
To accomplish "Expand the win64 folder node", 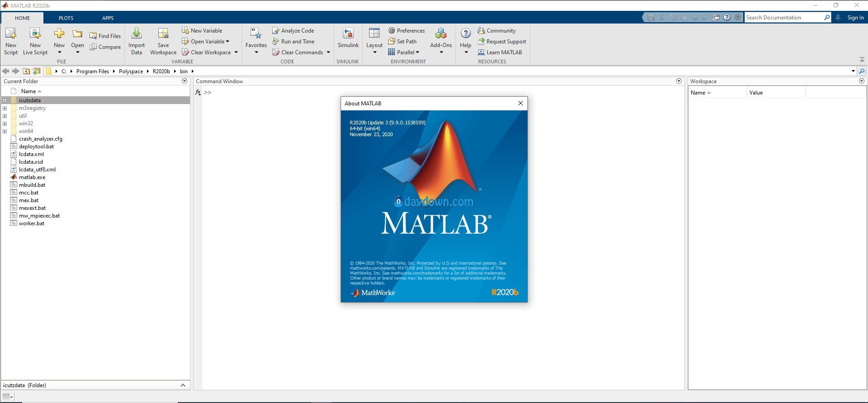I will tap(5, 131).
